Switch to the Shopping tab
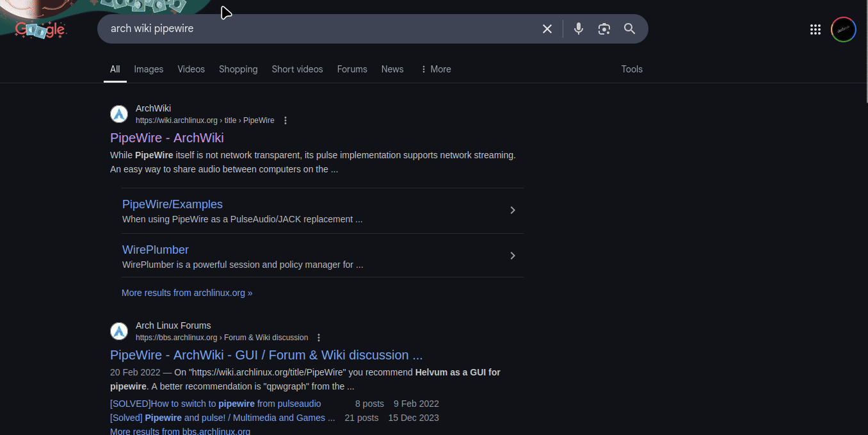This screenshot has height=435, width=868. (238, 69)
